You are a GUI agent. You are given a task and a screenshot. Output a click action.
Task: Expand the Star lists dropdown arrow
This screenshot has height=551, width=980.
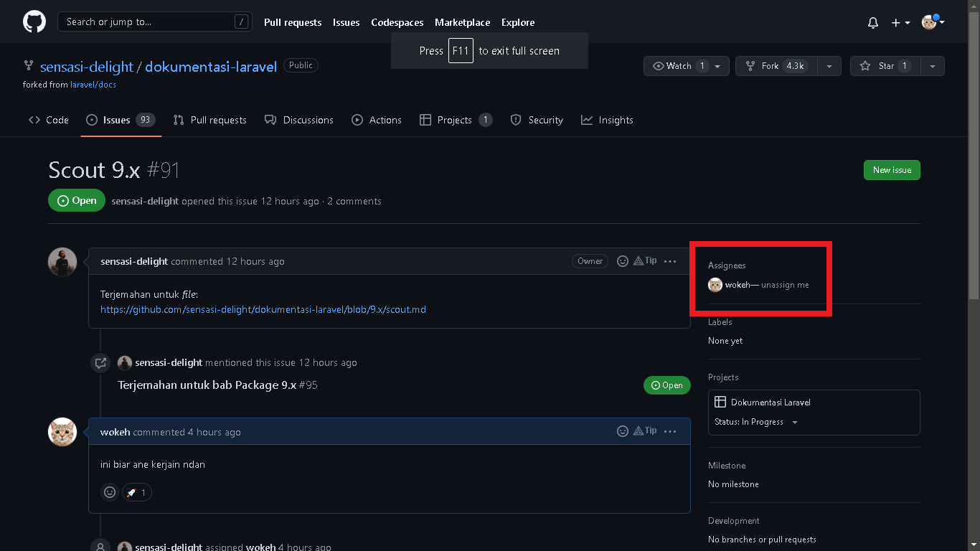coord(933,66)
